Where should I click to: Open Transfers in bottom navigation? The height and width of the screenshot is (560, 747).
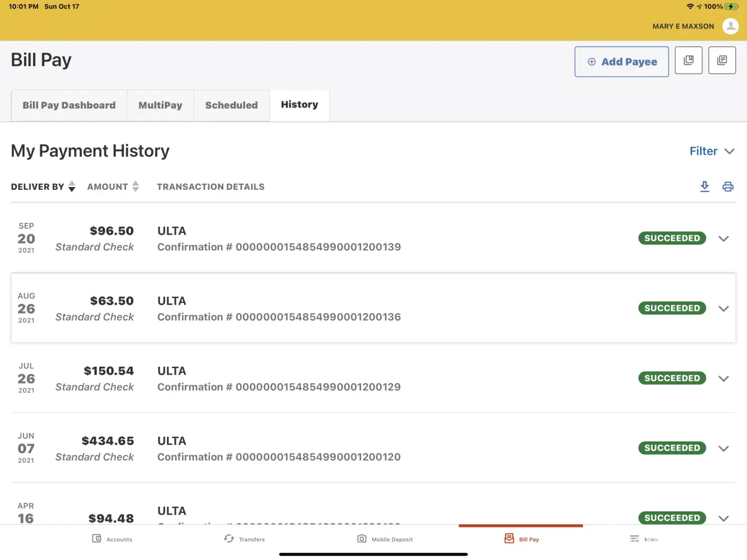tap(244, 539)
